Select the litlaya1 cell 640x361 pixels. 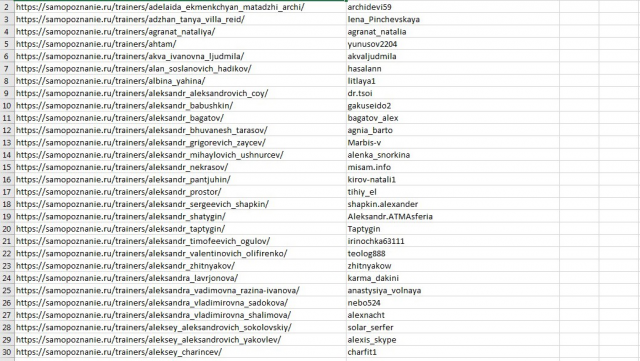click(453, 81)
